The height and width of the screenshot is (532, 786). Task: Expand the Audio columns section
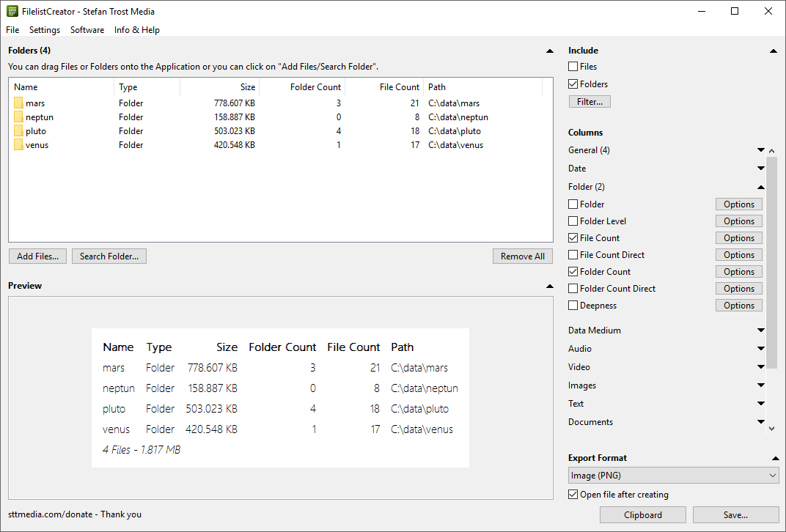761,348
